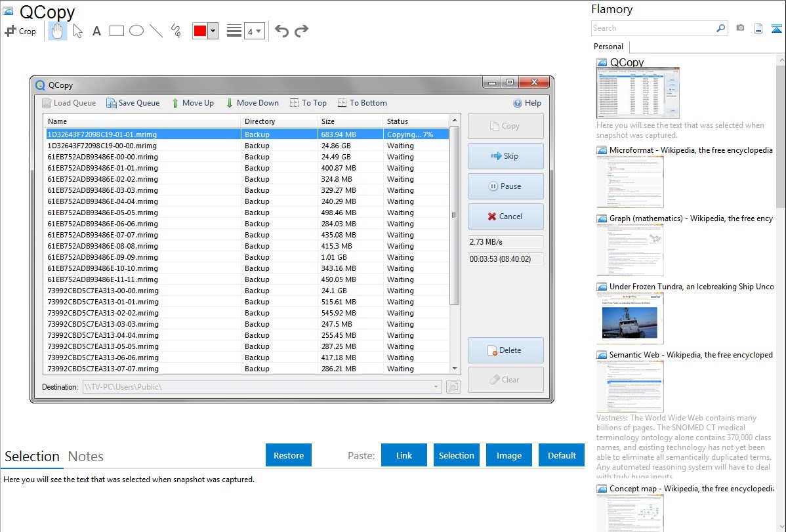This screenshot has height=532, width=786.
Task: Choose the arrow pointer tool
Action: (77, 31)
